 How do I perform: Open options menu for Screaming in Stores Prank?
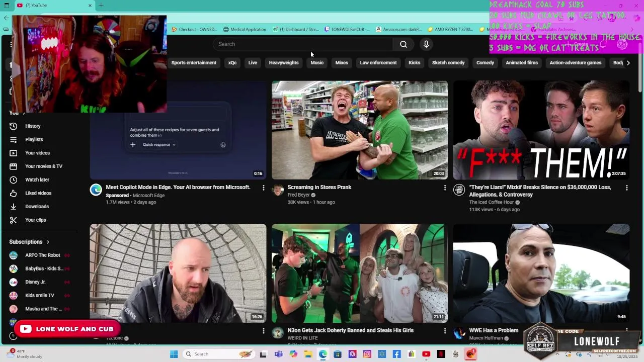coord(445,188)
